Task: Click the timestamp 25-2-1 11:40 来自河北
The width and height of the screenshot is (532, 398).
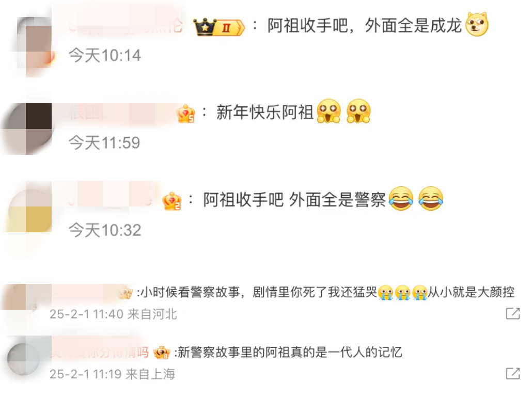Action: [x=113, y=314]
